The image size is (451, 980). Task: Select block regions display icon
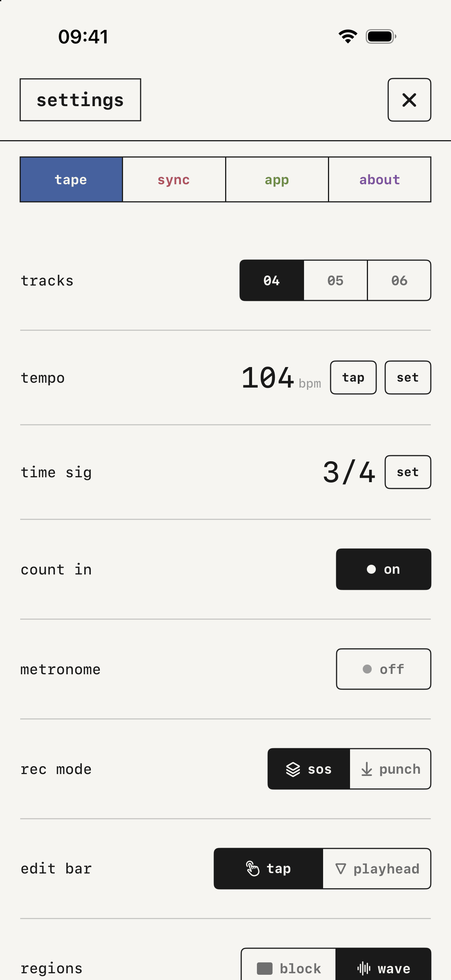click(264, 968)
